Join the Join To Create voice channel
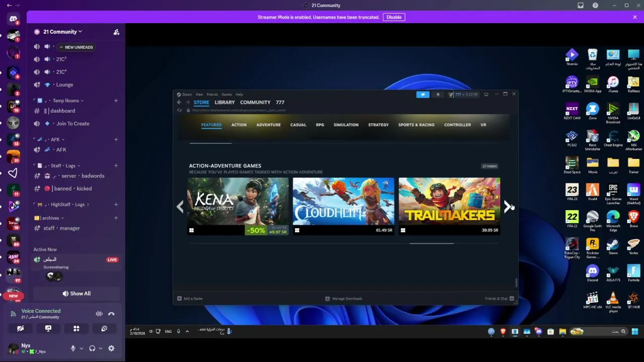644x362 pixels. point(72,124)
